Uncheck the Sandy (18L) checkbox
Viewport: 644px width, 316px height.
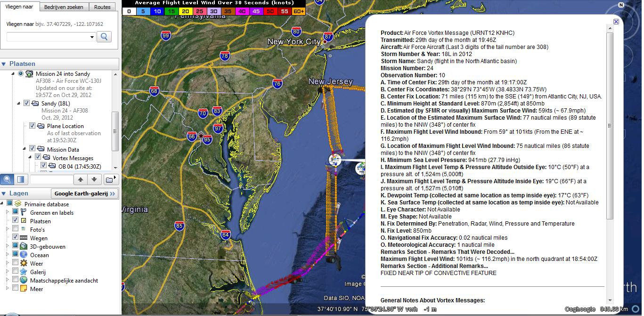(27, 104)
